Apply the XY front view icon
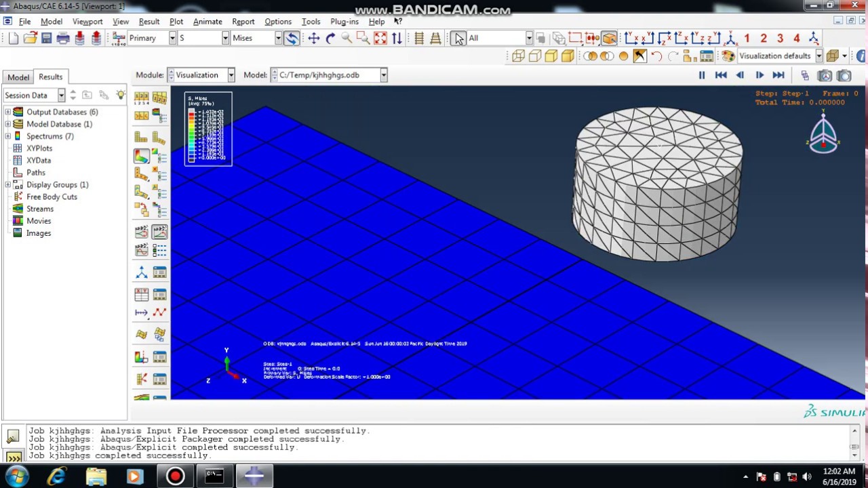The height and width of the screenshot is (488, 868). pyautogui.click(x=631, y=39)
